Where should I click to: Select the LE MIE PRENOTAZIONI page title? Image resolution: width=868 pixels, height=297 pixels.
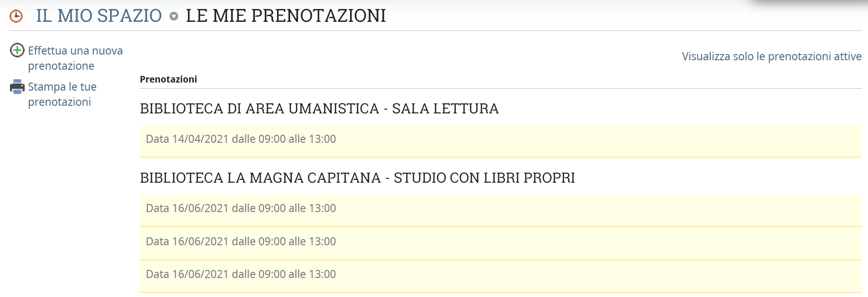pyautogui.click(x=286, y=16)
